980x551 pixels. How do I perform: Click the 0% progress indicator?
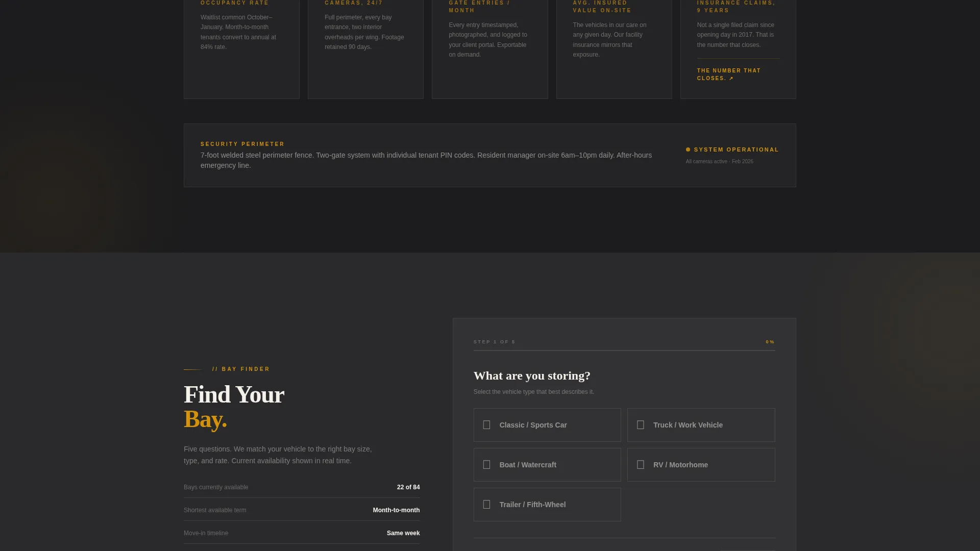770,342
